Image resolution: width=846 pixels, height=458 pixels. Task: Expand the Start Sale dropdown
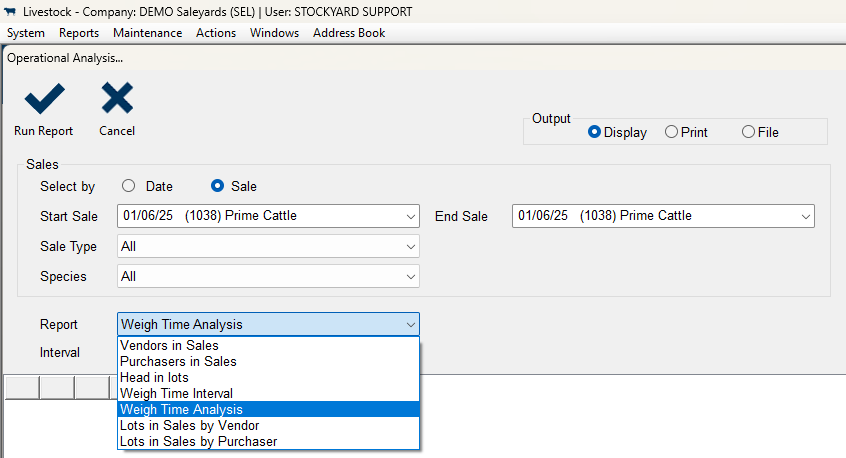click(x=411, y=216)
